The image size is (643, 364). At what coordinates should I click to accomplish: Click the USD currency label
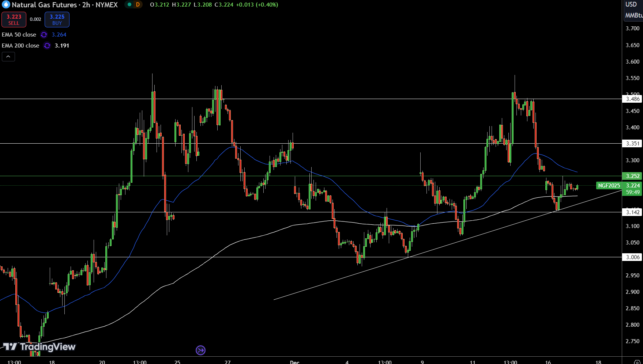coord(631,4)
